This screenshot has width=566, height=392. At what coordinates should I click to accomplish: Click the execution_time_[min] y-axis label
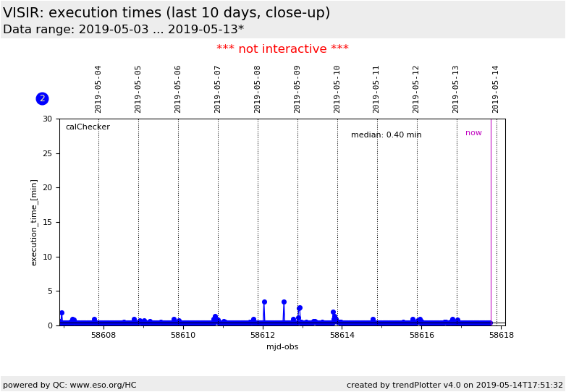coord(35,223)
